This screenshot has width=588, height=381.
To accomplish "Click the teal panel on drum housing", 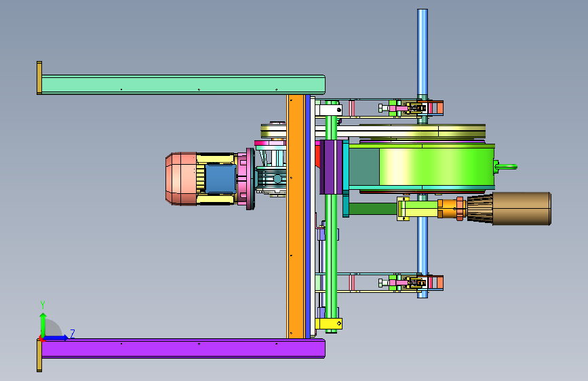I will 364,167.
